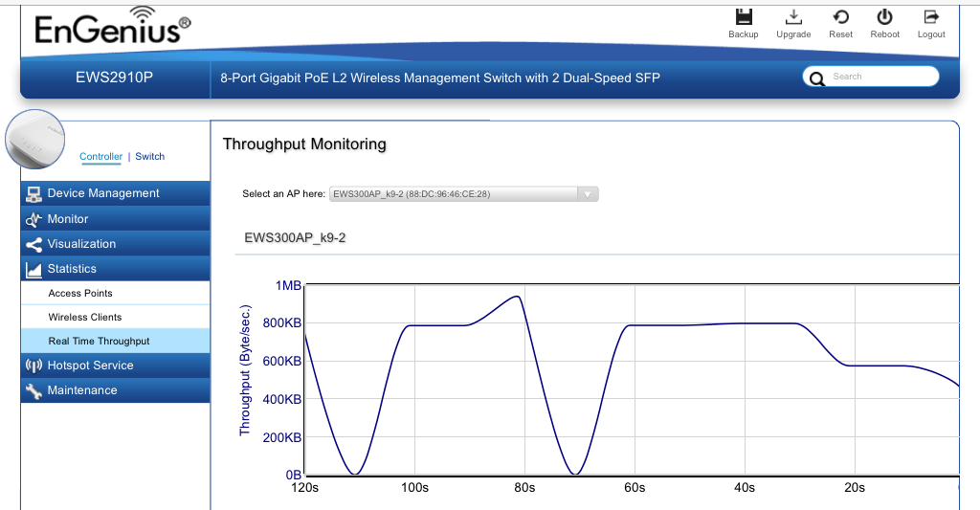
Task: Click the 60s x-axis label
Action: pos(635,487)
